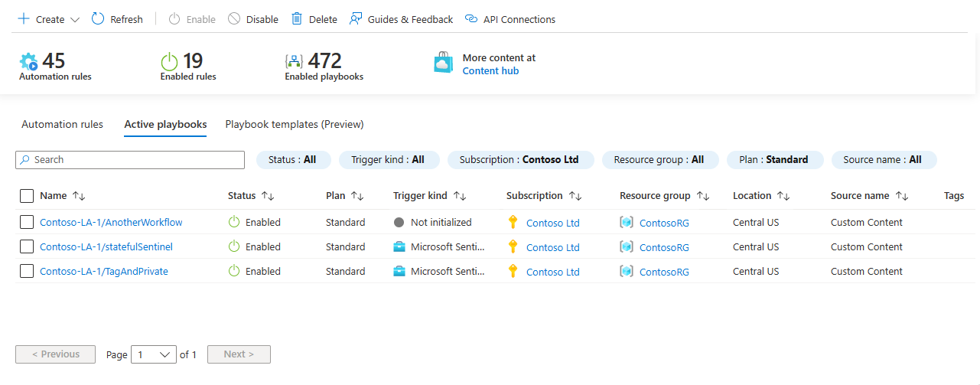Viewport: 980px width, 385px height.
Task: Open the Plan : Standard filter pill
Action: pyautogui.click(x=775, y=160)
